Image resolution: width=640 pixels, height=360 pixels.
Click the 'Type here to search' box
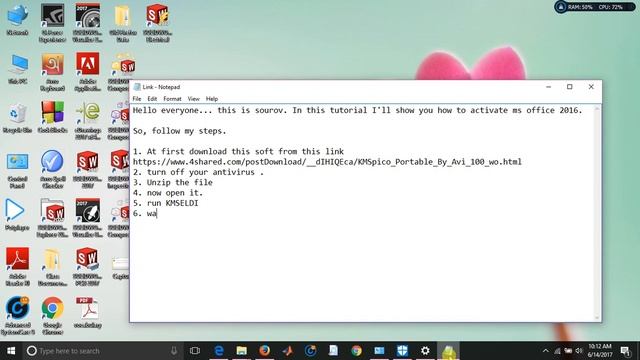click(102, 351)
